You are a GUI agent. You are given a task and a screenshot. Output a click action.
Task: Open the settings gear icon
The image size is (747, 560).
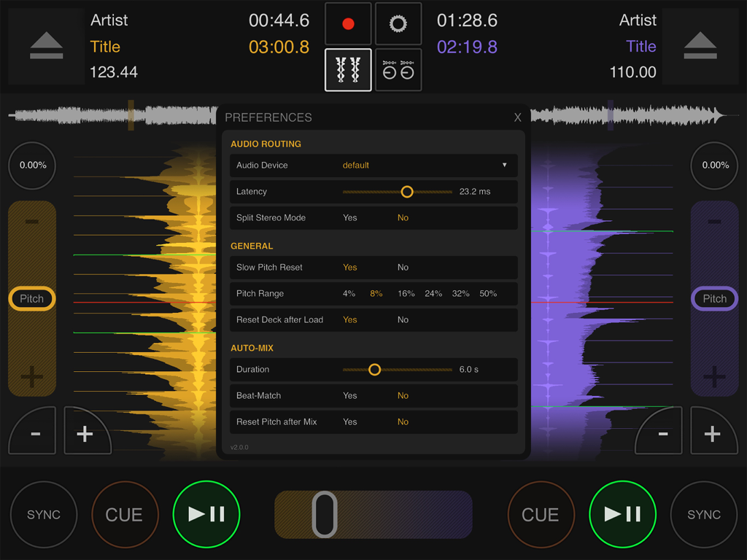(398, 23)
